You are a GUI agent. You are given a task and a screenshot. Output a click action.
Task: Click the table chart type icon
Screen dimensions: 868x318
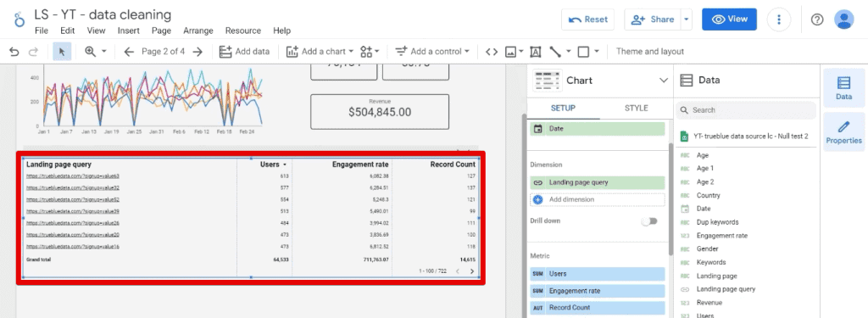[548, 81]
